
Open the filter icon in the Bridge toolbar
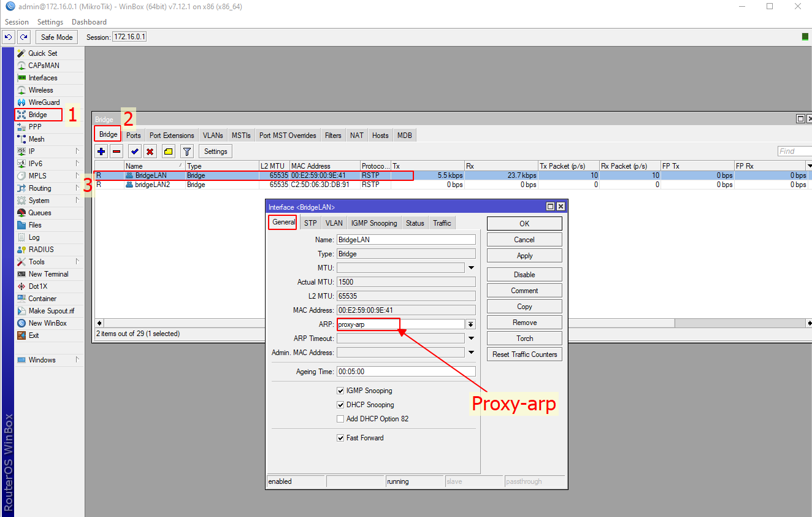(x=186, y=151)
